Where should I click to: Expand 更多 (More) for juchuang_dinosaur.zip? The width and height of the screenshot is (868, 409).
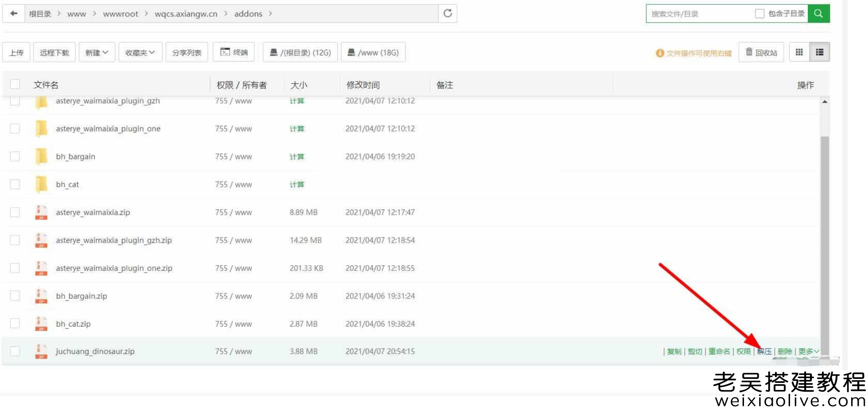click(x=809, y=351)
